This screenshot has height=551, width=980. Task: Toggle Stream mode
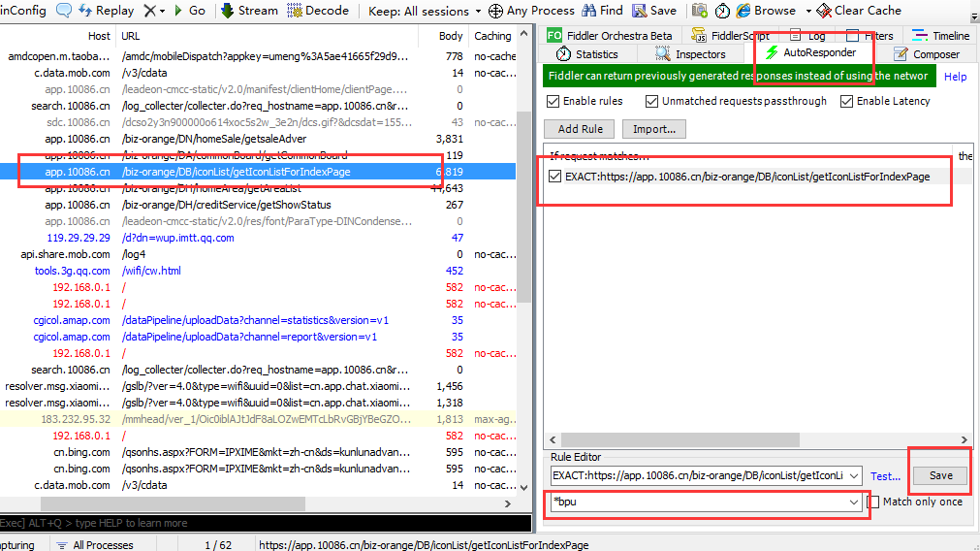click(249, 11)
